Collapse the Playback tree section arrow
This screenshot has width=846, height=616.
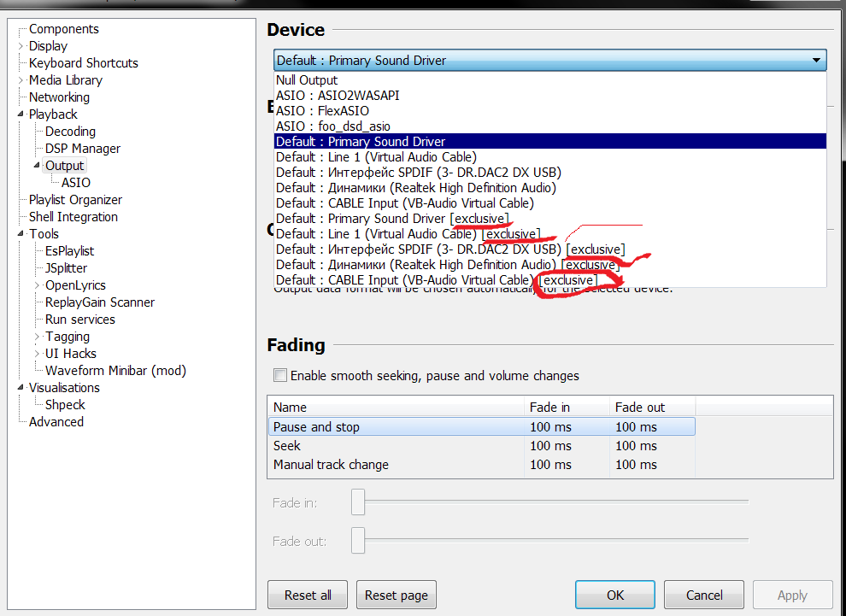(x=21, y=114)
